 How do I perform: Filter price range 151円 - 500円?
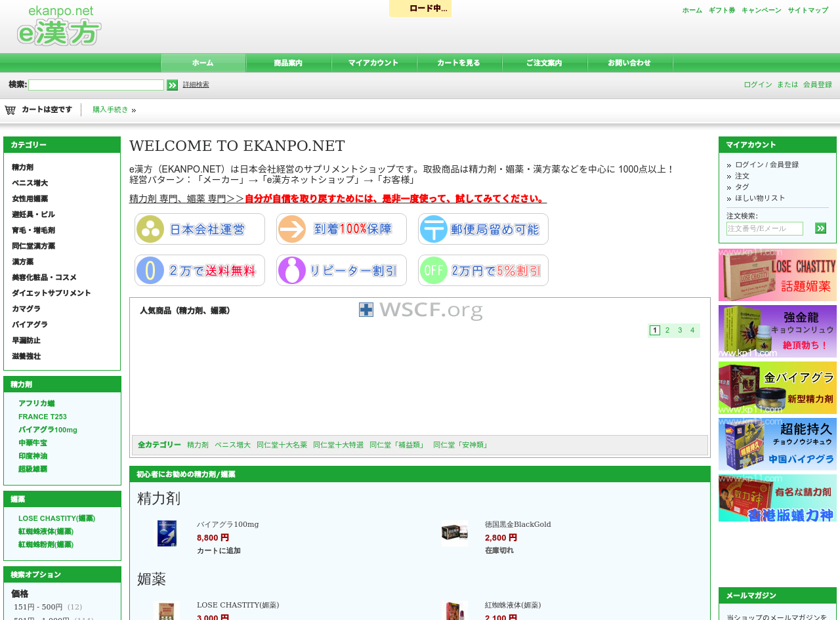pyautogui.click(x=38, y=607)
